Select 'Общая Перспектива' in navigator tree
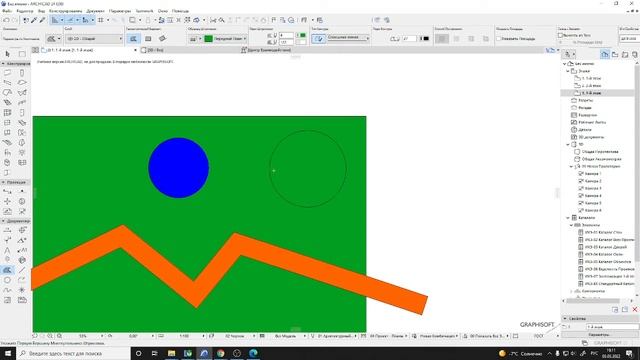The height and width of the screenshot is (360, 640). (x=600, y=152)
